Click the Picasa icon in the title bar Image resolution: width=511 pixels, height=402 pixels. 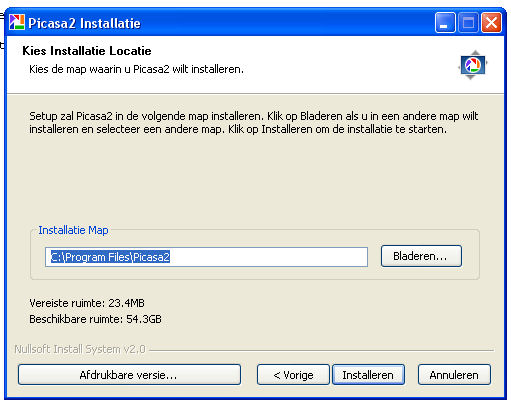17,23
